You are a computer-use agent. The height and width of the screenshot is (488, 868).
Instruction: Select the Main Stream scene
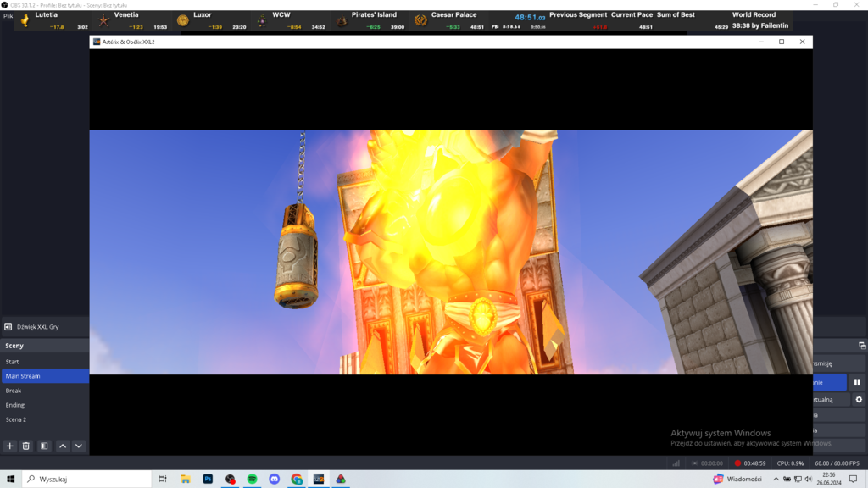(x=45, y=375)
